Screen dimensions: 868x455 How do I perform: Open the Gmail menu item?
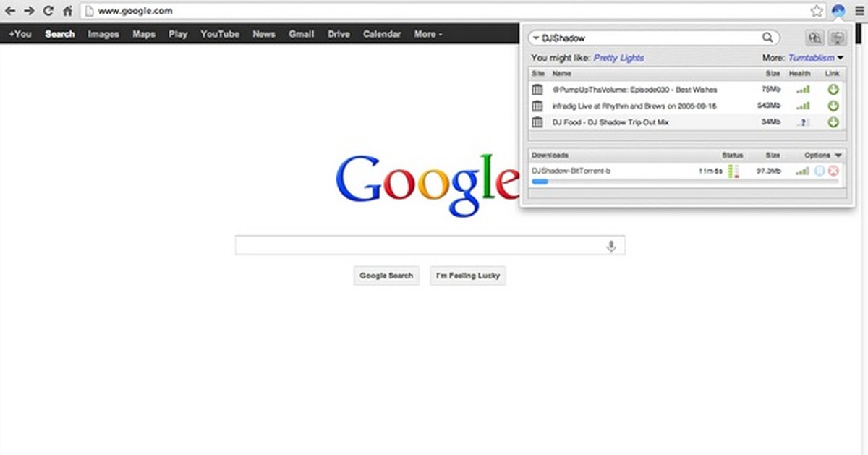click(302, 34)
